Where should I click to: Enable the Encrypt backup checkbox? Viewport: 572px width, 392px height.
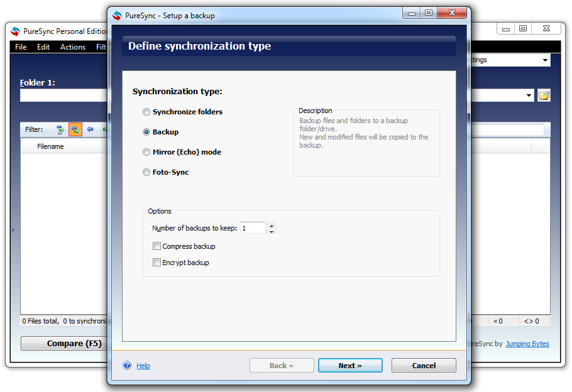tap(157, 263)
